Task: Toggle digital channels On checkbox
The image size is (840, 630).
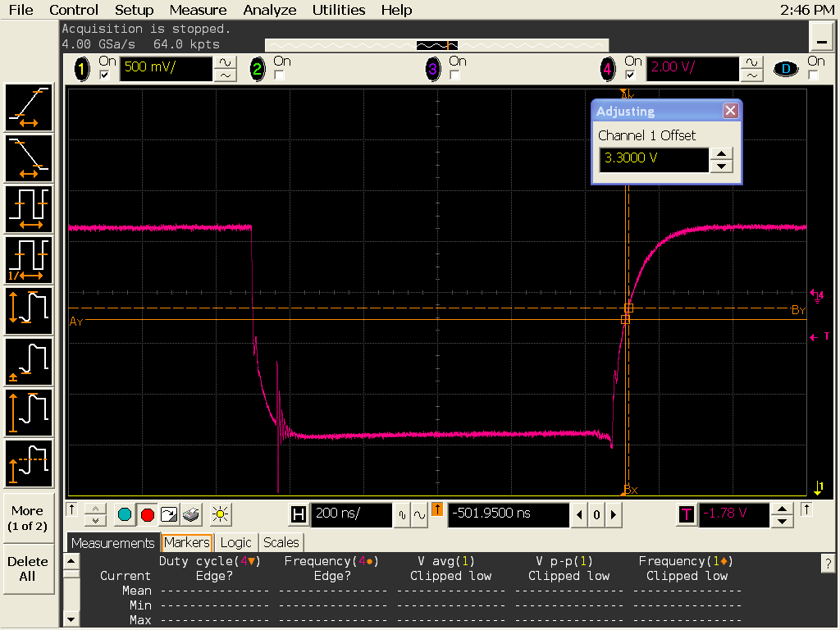Action: tap(813, 75)
